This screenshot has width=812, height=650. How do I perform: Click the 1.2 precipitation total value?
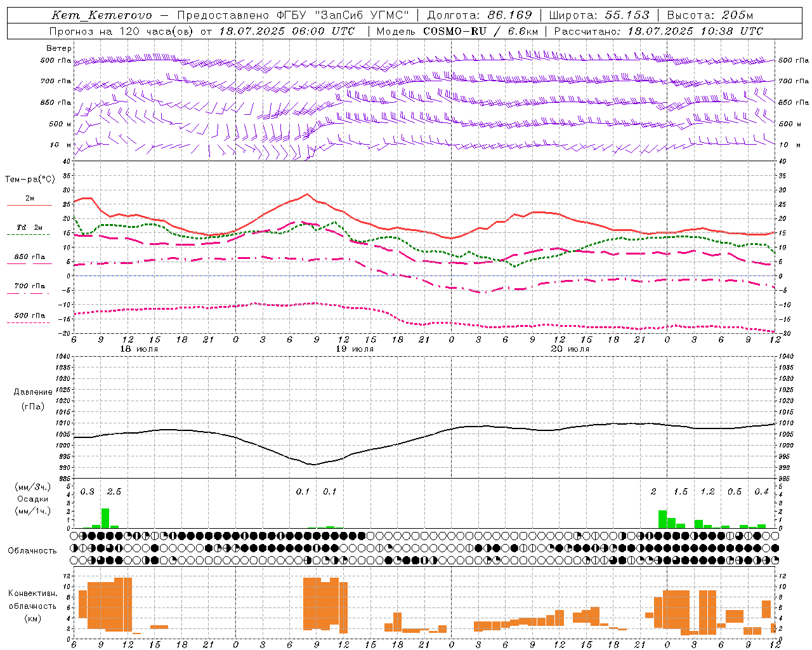(x=707, y=492)
